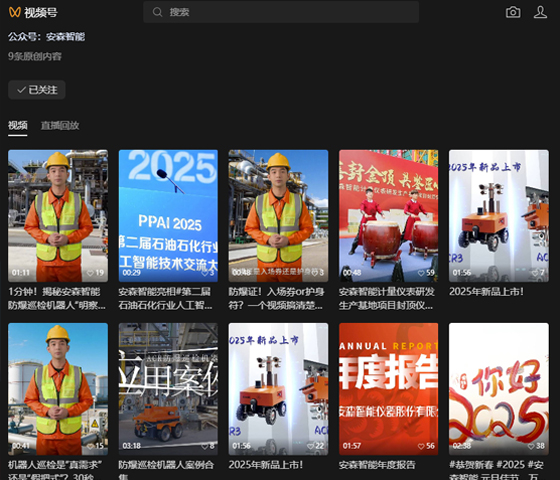Click the 视频号 logo icon
Image resolution: width=560 pixels, height=480 pixels.
pyautogui.click(x=15, y=12)
